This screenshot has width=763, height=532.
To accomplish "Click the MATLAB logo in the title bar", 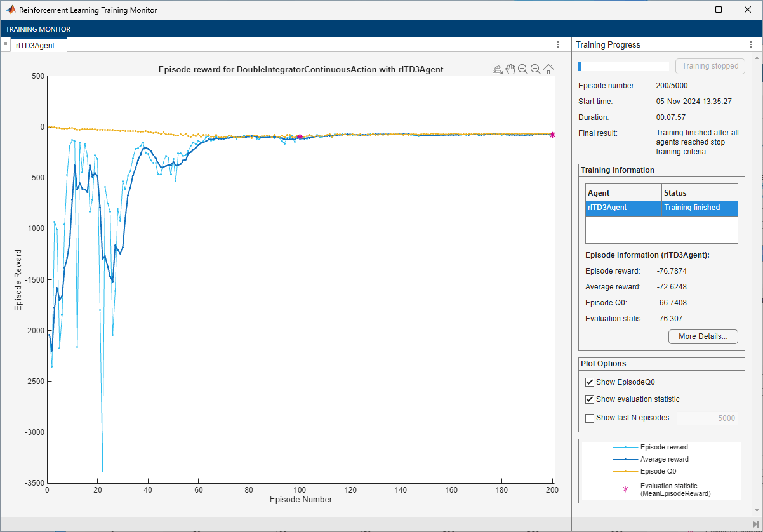I will tap(11, 10).
